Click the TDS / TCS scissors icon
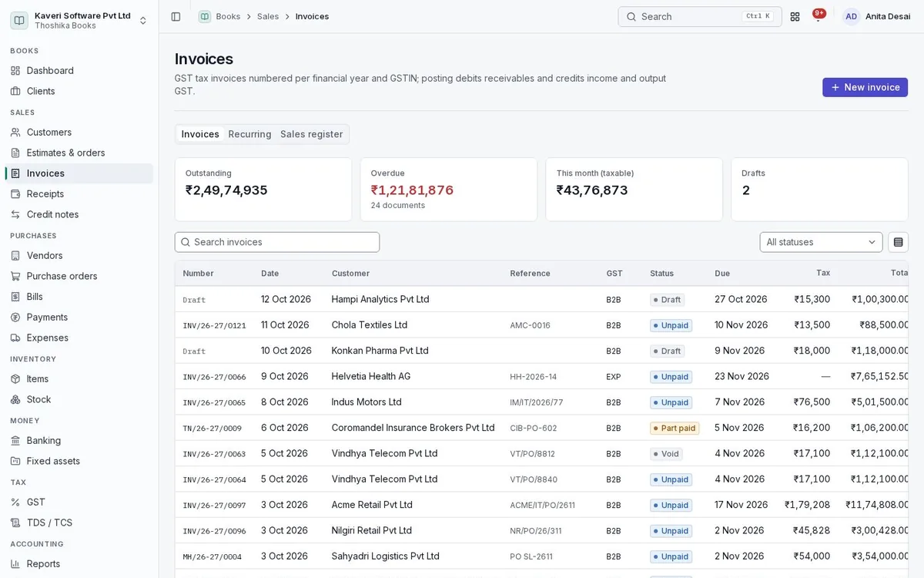The image size is (924, 578). click(15, 523)
